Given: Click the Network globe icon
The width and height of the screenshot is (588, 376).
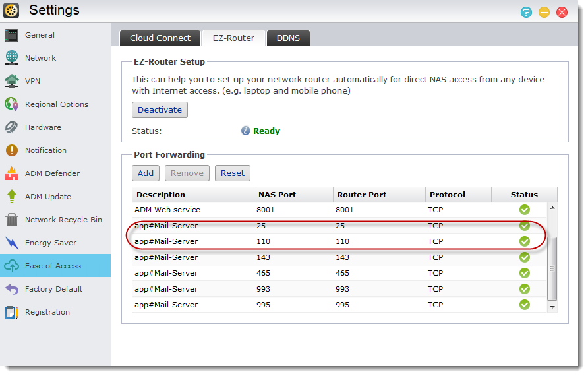Looking at the screenshot, I should (12, 58).
